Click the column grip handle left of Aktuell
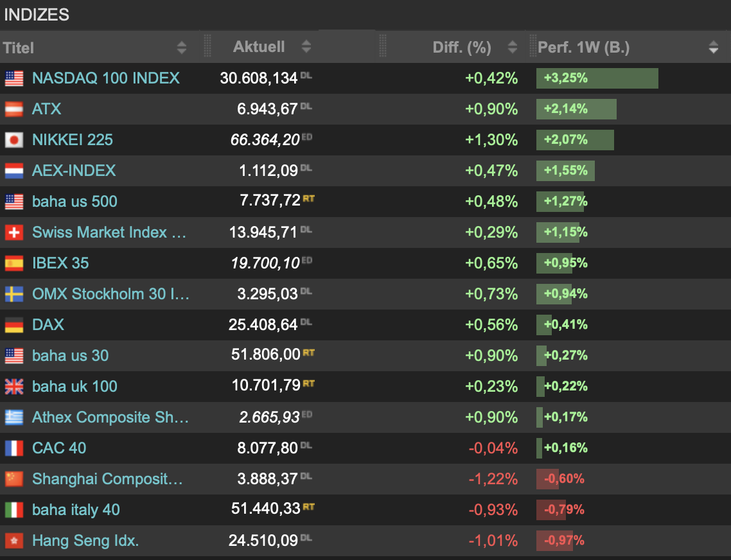731x560 pixels. click(207, 46)
